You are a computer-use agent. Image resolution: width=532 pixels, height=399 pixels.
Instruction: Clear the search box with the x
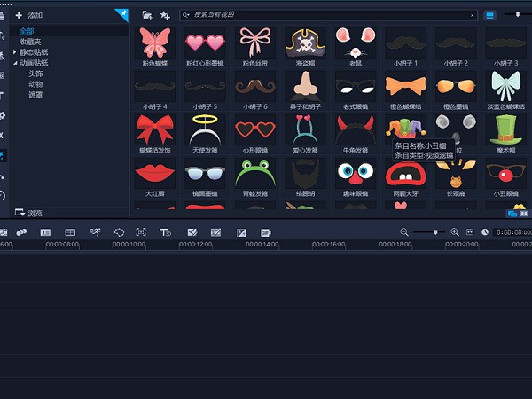472,15
